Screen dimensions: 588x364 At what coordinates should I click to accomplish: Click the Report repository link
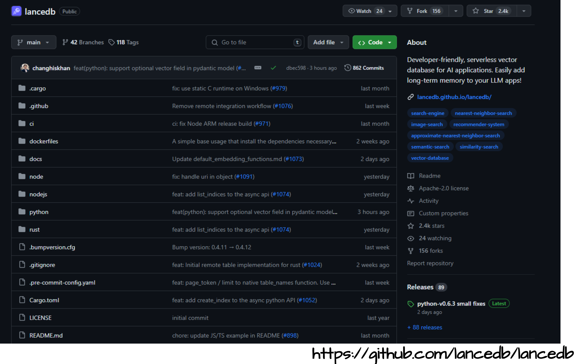(430, 263)
